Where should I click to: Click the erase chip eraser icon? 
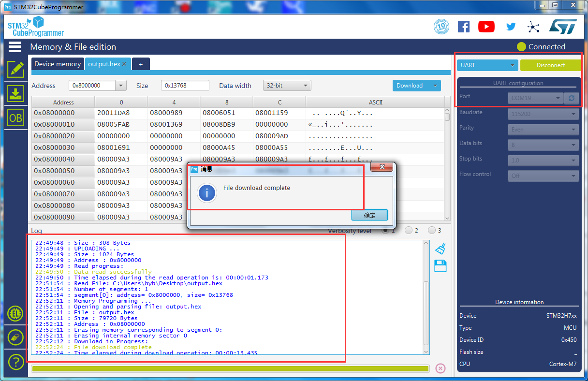tap(15, 337)
